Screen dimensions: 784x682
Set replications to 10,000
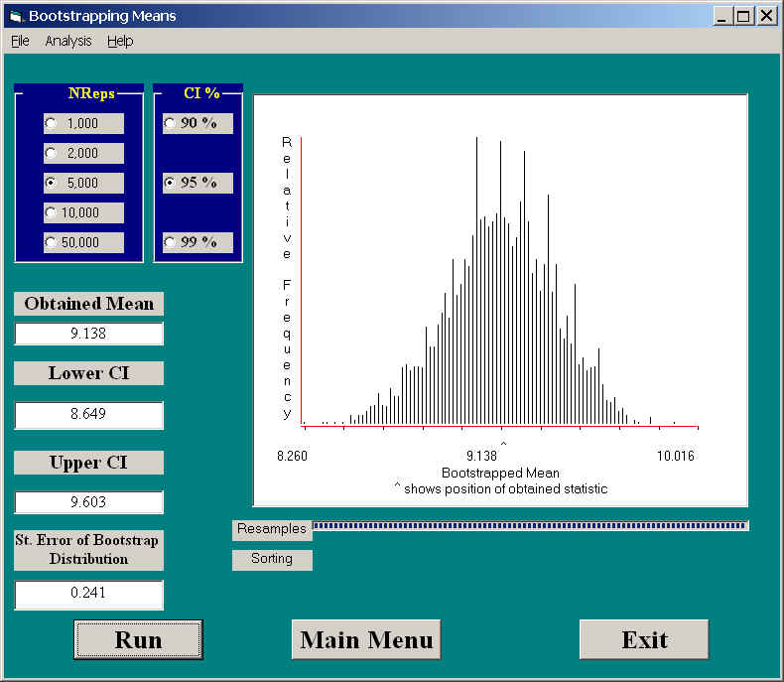coord(51,213)
